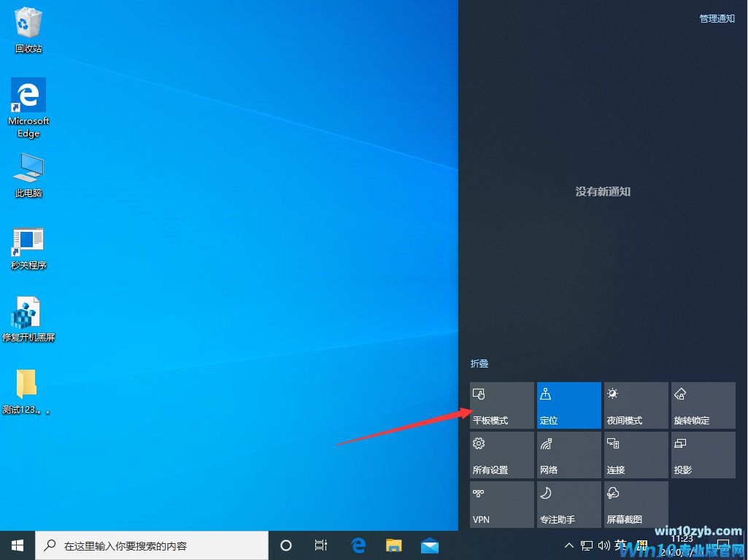This screenshot has height=560, width=748.
Task: Enable Rotation lock (旋转锁定)
Action: pos(703,405)
